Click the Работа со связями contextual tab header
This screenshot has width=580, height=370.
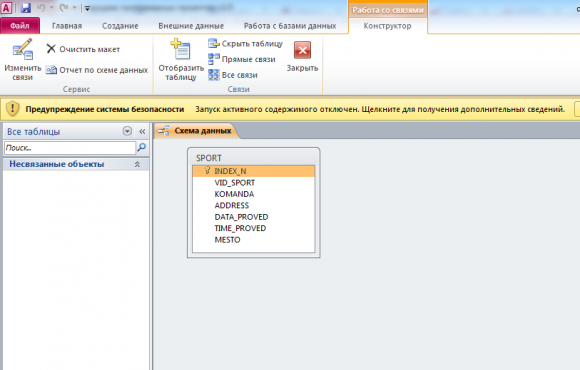[x=388, y=10]
